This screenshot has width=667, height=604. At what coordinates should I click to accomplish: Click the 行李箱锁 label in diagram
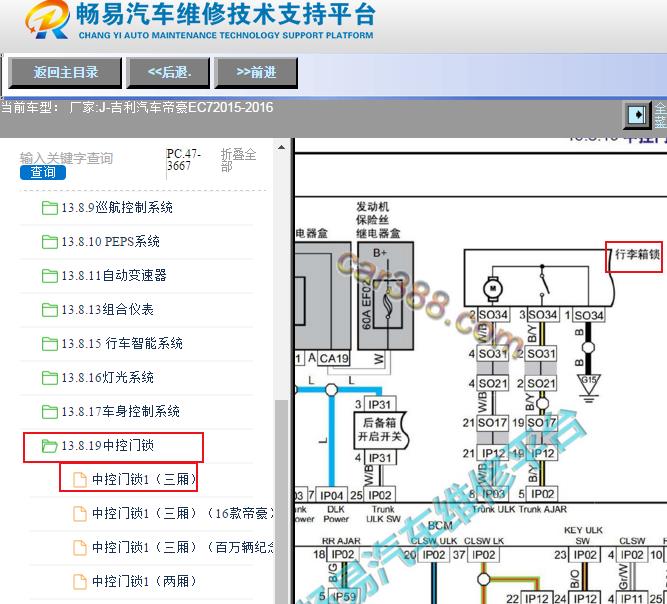coord(637,255)
